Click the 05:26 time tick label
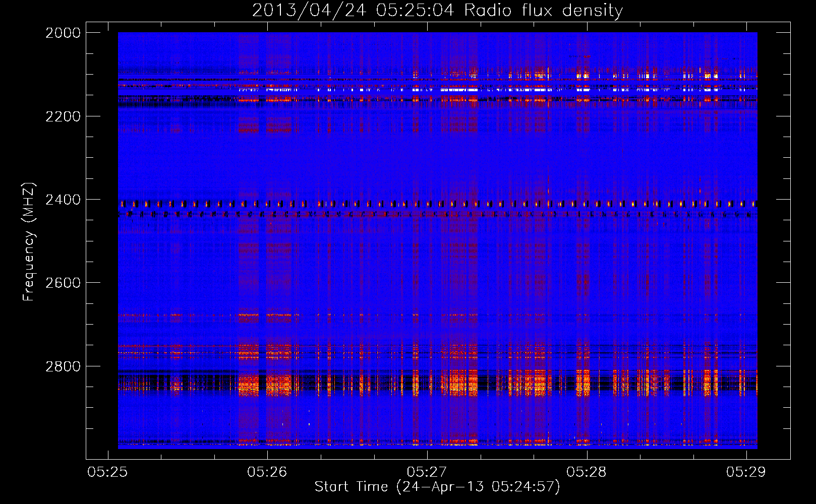The width and height of the screenshot is (816, 504). point(267,472)
